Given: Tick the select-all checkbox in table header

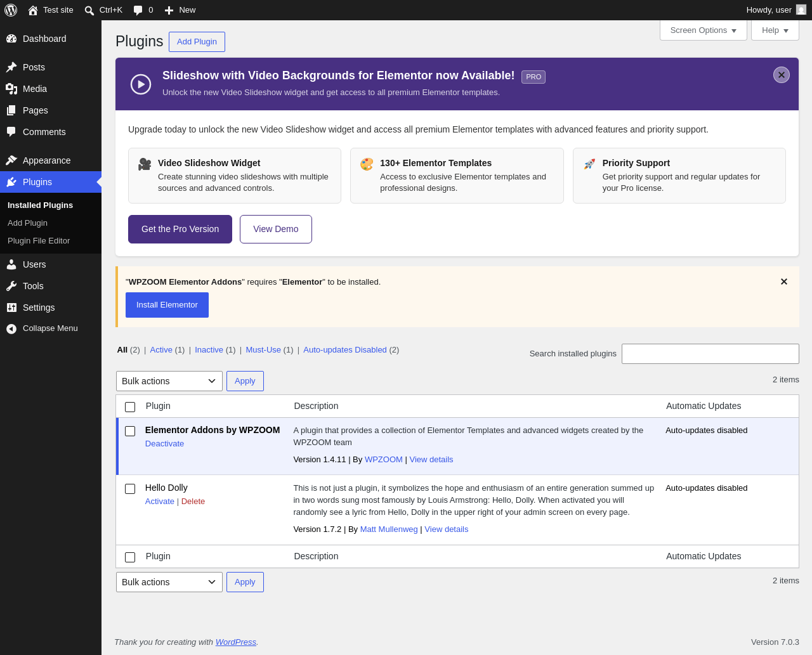Looking at the screenshot, I should tap(130, 407).
